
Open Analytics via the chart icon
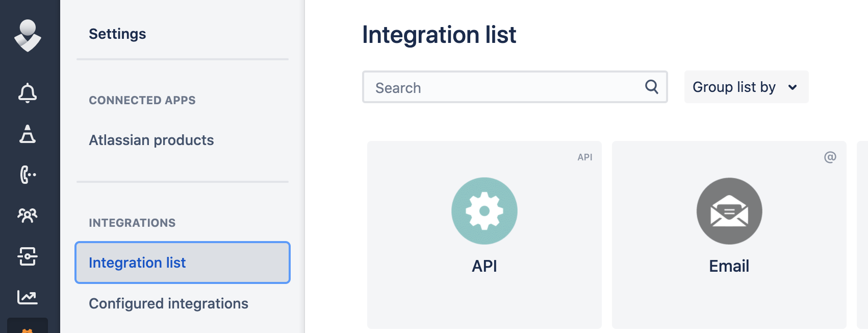(x=28, y=297)
